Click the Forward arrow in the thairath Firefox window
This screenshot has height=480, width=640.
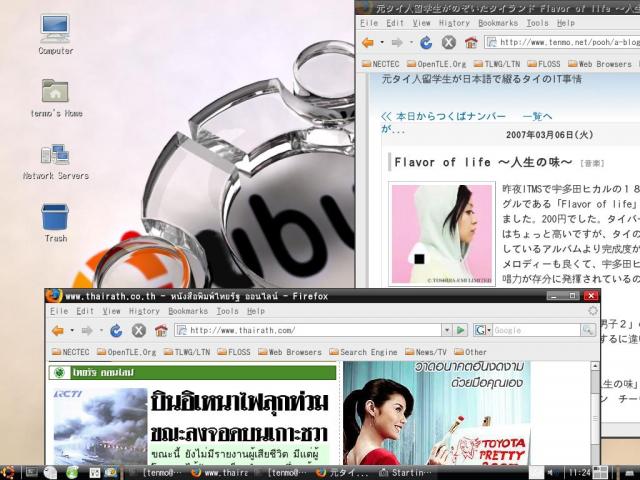click(87, 331)
